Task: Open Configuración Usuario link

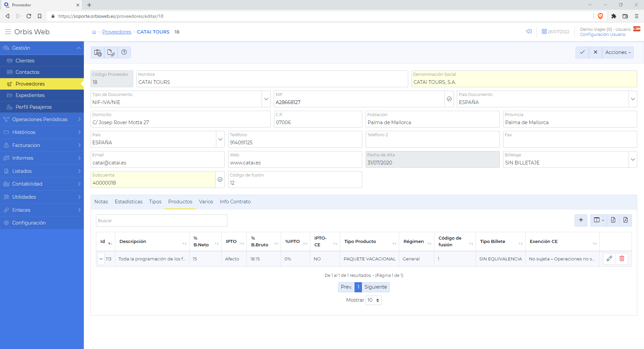Action: (603, 35)
